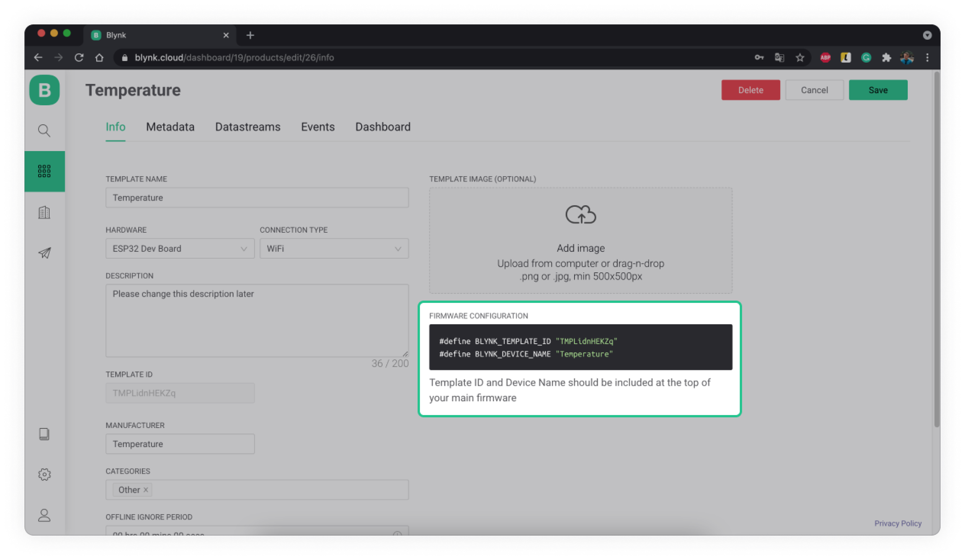Image resolution: width=965 pixels, height=560 pixels.
Task: Switch to the Datastreams tab
Action: [248, 127]
